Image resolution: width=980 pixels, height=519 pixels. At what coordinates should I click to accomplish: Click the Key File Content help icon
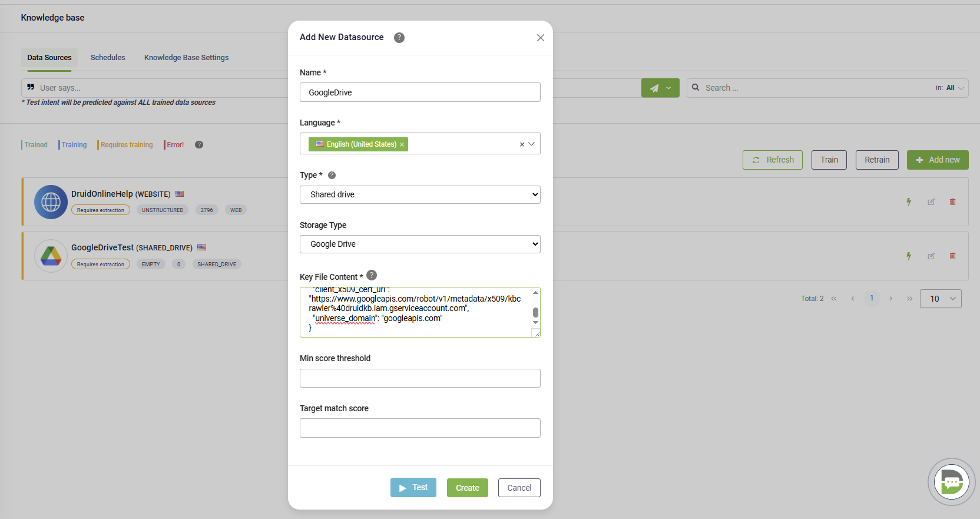(x=372, y=275)
